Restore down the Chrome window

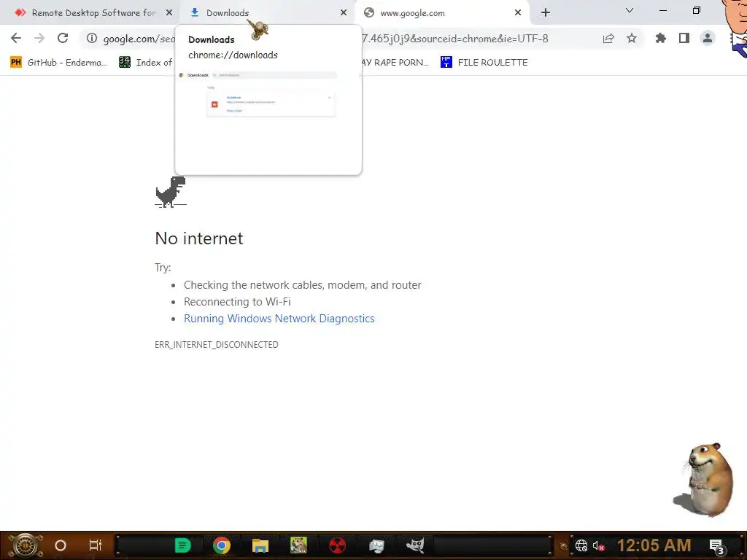click(x=697, y=10)
